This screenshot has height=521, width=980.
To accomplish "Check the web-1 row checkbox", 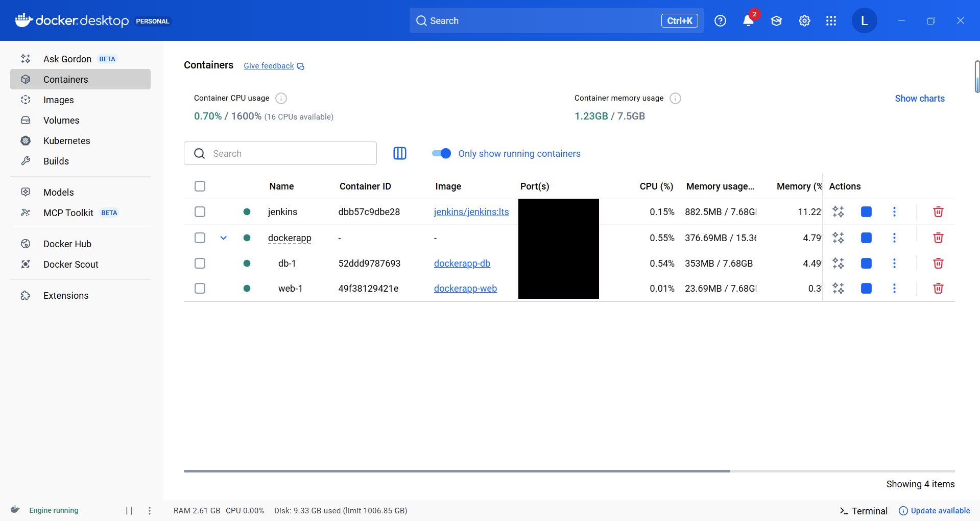I will click(200, 288).
